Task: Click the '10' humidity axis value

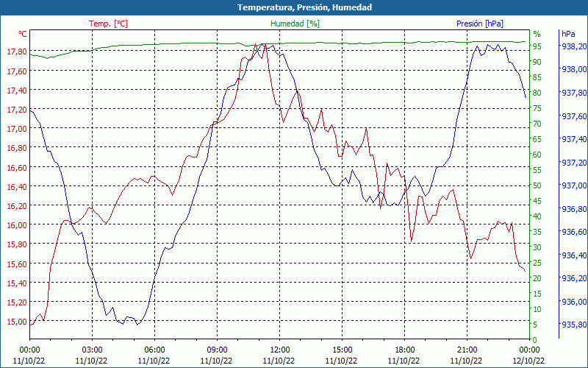Action: coord(537,309)
